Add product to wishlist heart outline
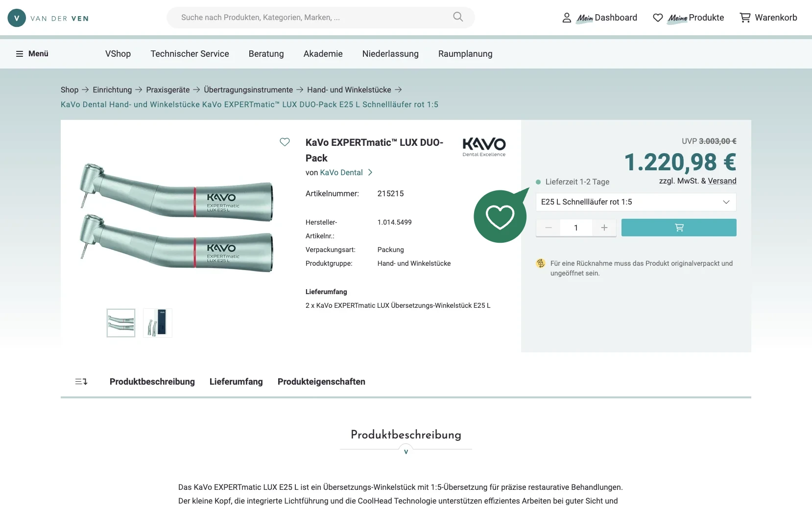Screen dimensions: 812x507 coord(285,142)
